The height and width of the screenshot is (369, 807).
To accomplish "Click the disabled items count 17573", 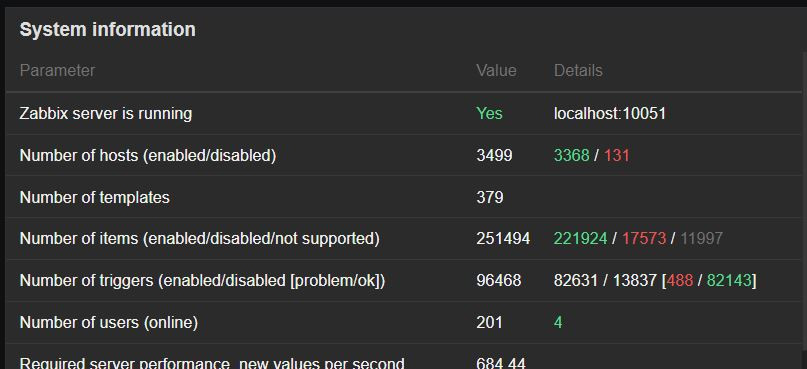I will tap(644, 239).
